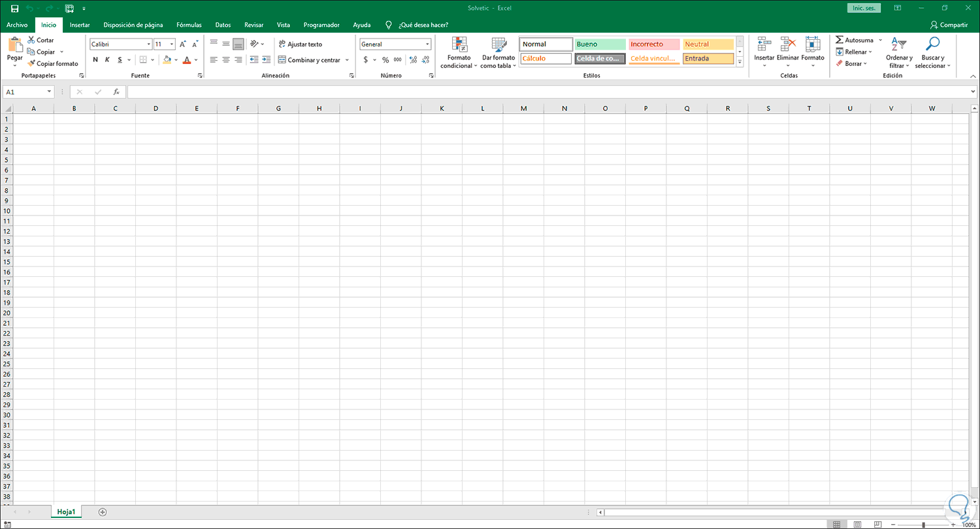The width and height of the screenshot is (980, 529).
Task: Click the Hoja1 sheet tab
Action: [65, 511]
